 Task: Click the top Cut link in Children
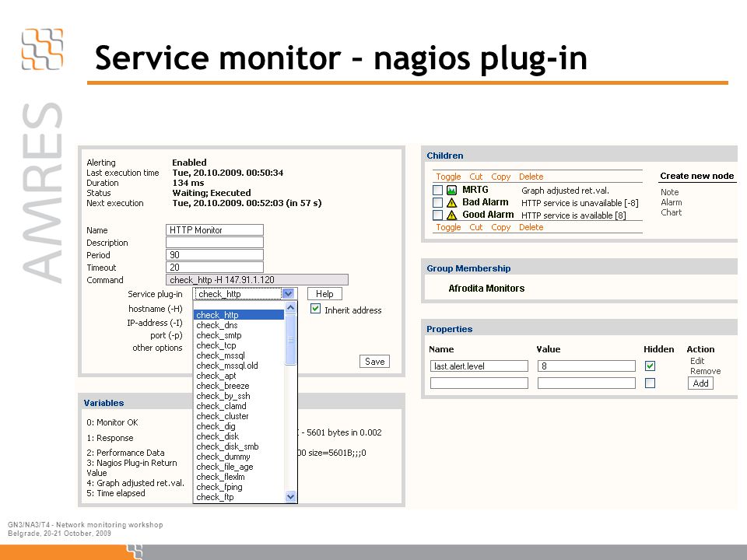(476, 177)
